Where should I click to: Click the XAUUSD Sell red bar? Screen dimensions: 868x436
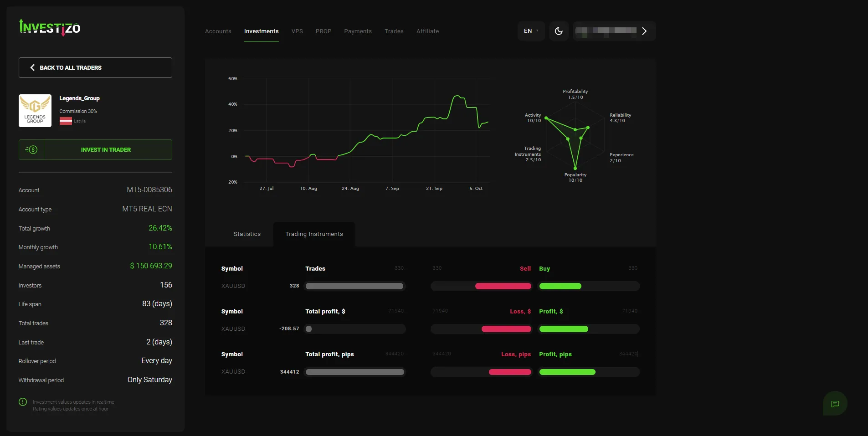pos(503,286)
